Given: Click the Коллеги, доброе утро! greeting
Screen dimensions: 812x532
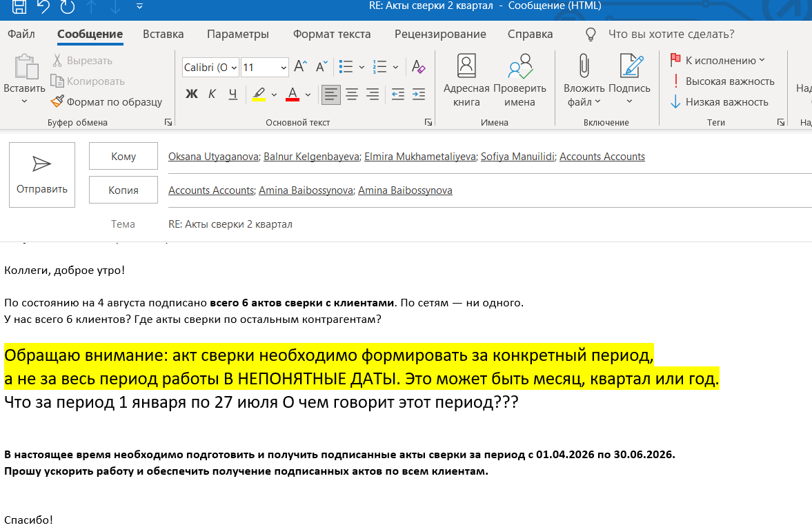Looking at the screenshot, I should (x=65, y=270).
